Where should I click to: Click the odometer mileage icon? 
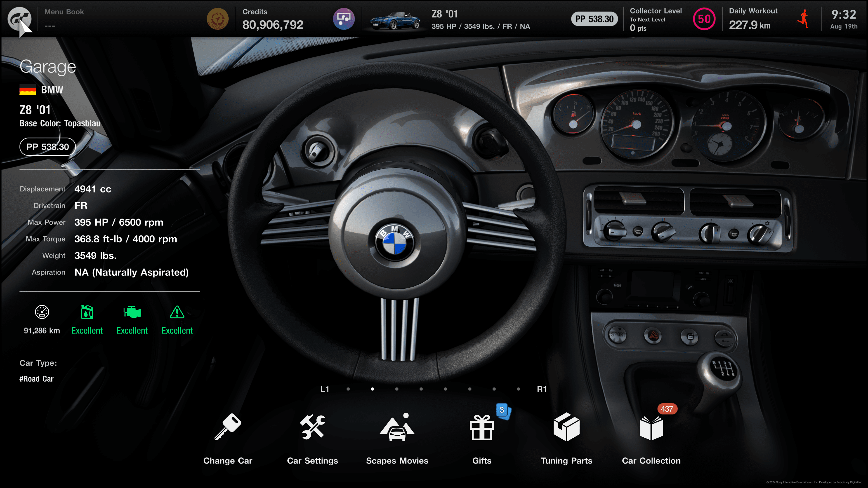tap(42, 312)
